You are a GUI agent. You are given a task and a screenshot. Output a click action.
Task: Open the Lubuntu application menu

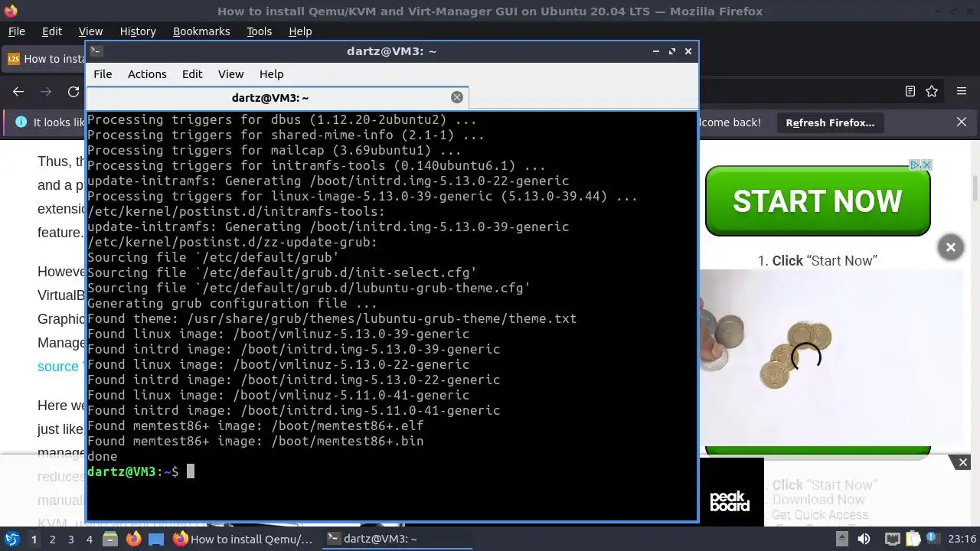point(12,539)
